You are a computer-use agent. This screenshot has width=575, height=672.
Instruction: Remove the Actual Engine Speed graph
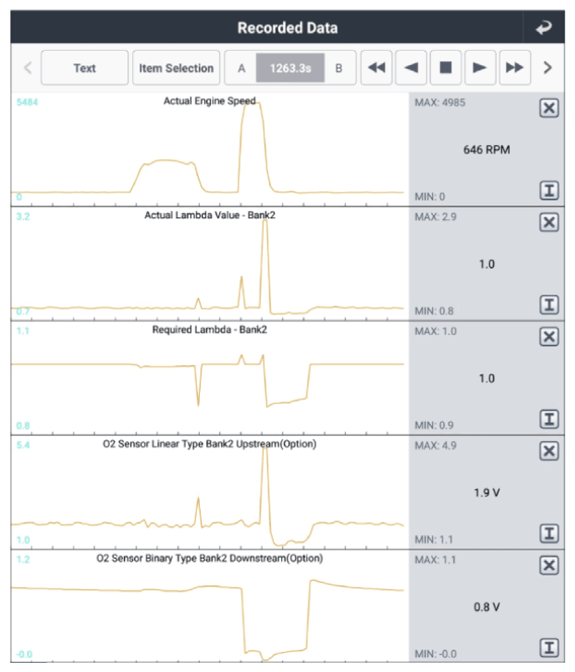tap(549, 108)
